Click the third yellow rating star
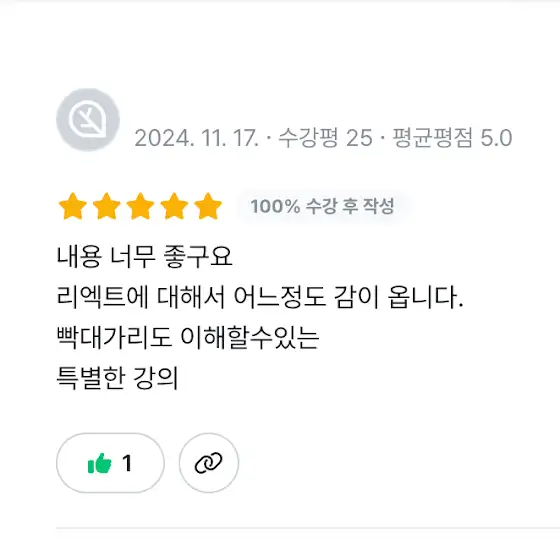Image resolution: width=560 pixels, height=560 pixels. (140, 206)
